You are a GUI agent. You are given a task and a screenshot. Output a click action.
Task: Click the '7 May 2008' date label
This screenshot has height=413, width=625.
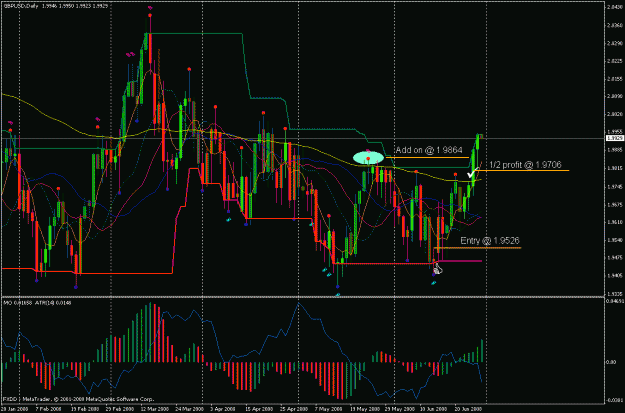328,409
